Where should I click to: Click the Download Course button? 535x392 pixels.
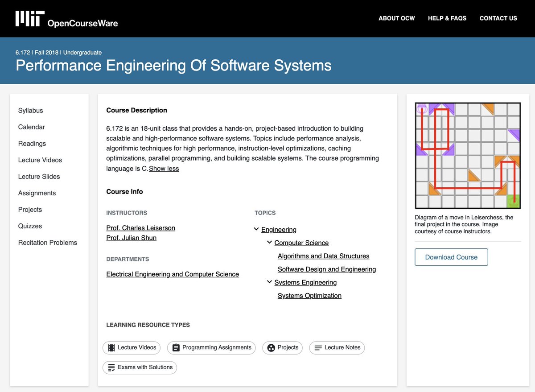click(451, 257)
